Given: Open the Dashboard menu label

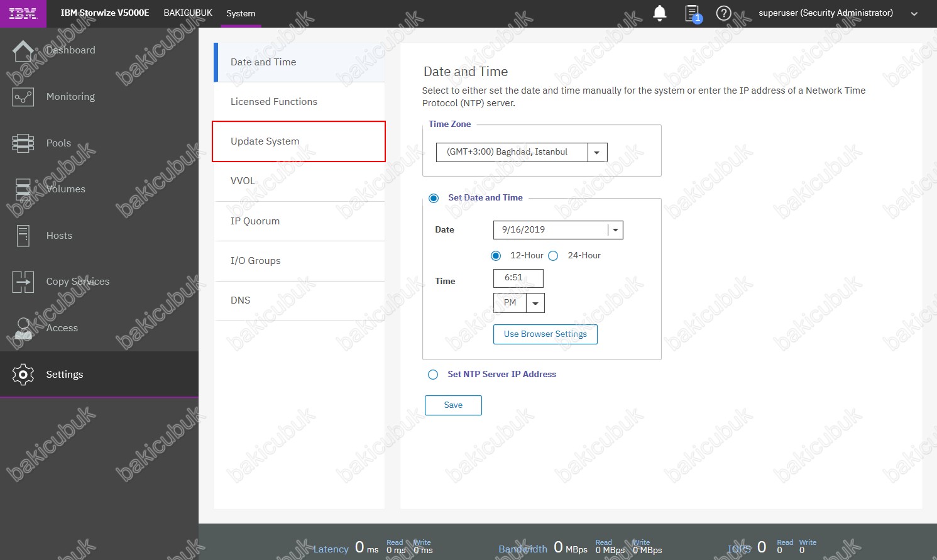Looking at the screenshot, I should coord(71,50).
